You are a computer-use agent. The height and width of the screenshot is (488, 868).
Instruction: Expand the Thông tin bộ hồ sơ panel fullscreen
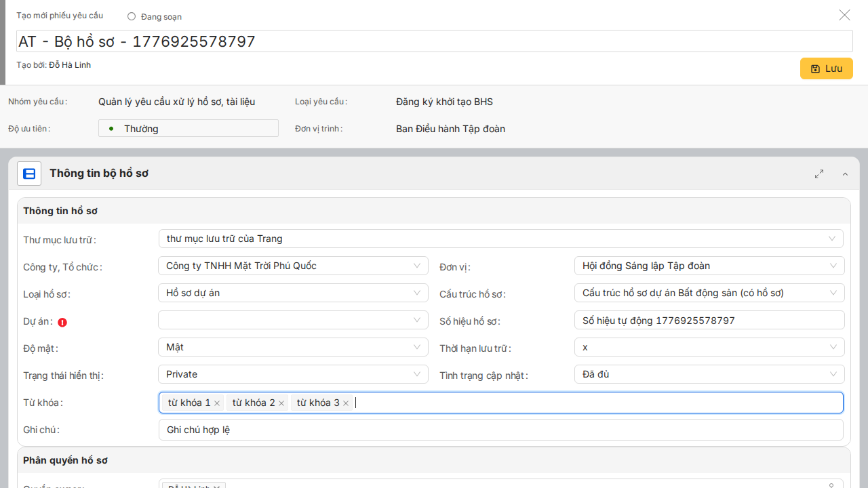click(819, 174)
